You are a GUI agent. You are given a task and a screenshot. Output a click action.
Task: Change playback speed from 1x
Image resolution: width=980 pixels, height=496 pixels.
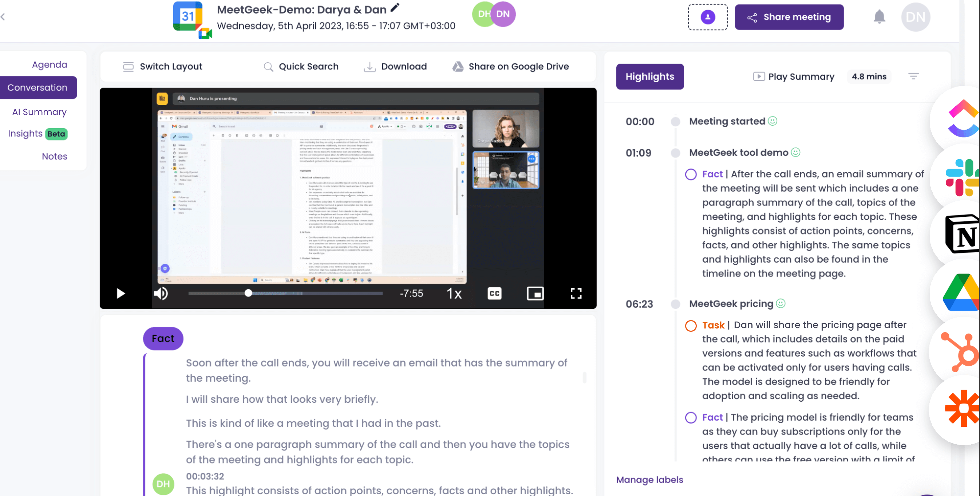pos(454,294)
